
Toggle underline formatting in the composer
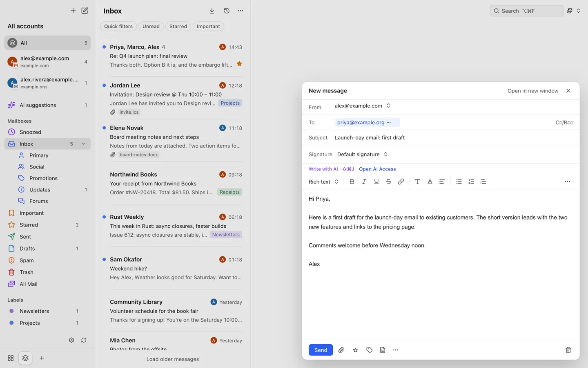tap(376, 182)
